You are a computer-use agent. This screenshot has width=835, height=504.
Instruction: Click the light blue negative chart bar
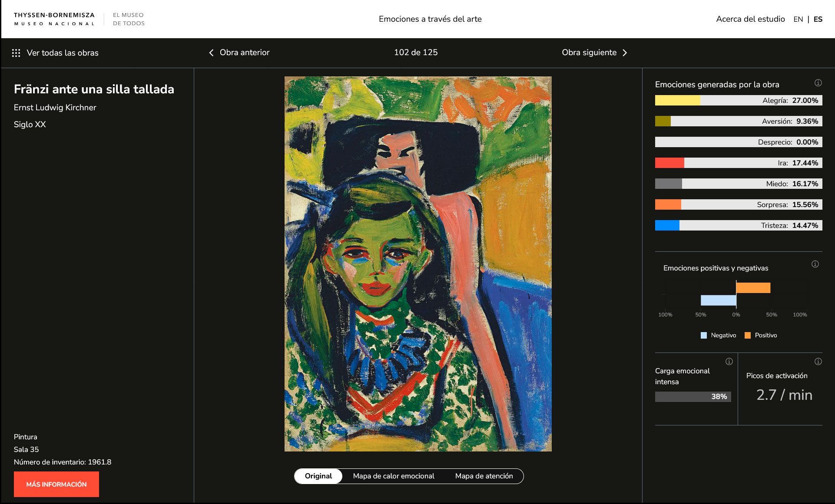719,300
